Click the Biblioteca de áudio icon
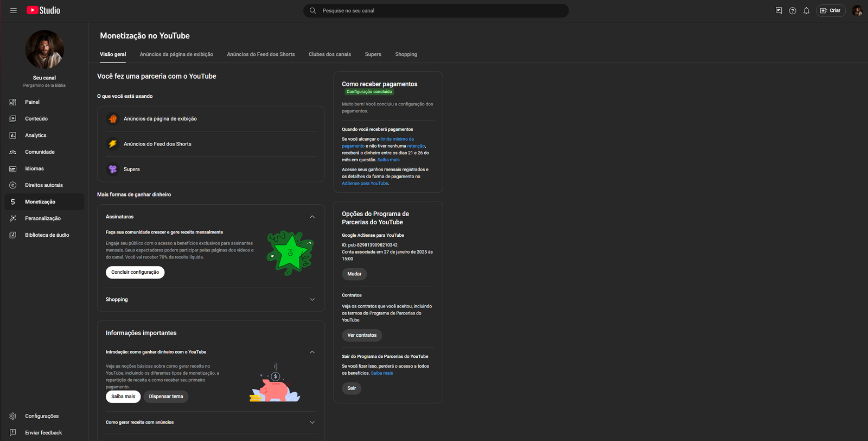The image size is (868, 441). coord(13,235)
